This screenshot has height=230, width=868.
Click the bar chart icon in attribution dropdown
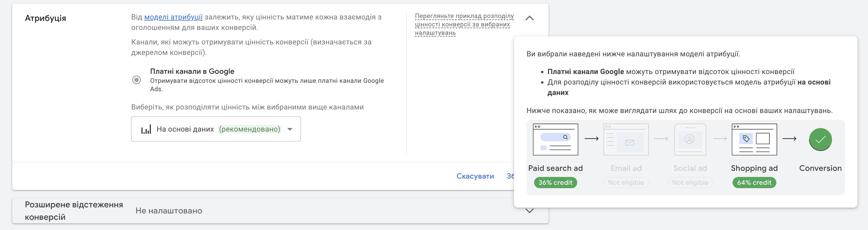tap(146, 129)
